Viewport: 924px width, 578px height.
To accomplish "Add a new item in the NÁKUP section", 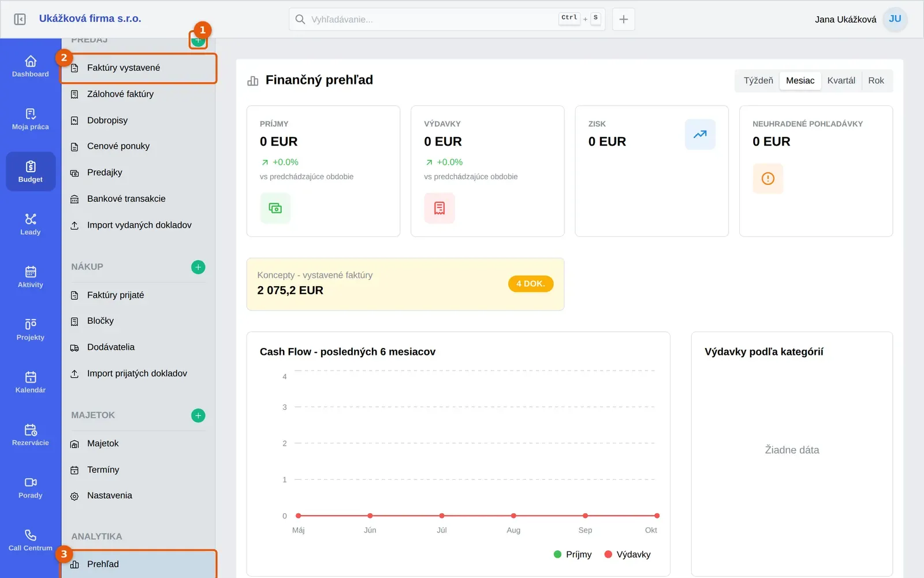I will (198, 267).
